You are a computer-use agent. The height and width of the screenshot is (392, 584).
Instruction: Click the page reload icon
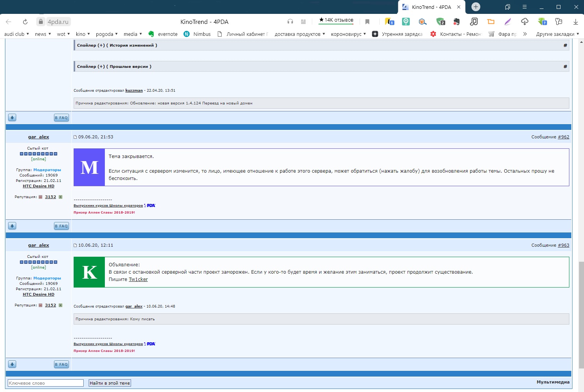coord(25,22)
